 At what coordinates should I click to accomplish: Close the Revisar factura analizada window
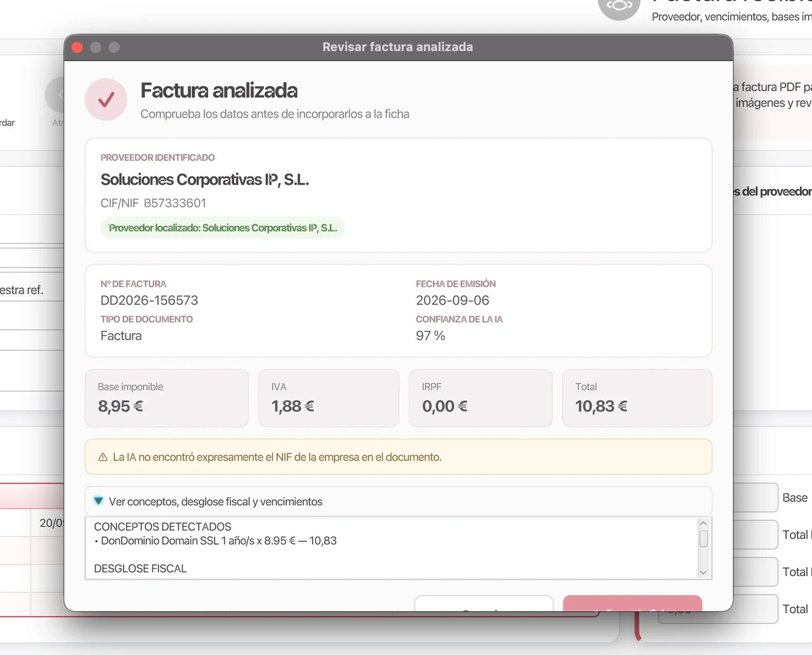click(77, 48)
